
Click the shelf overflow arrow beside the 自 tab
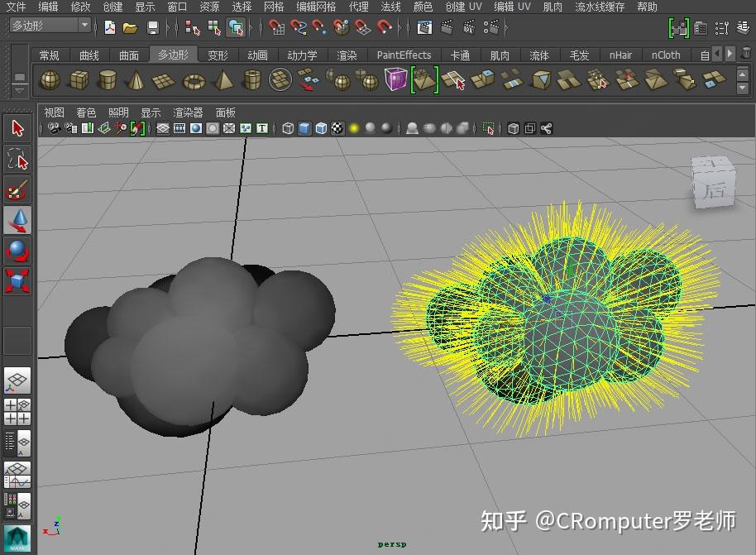(730, 55)
